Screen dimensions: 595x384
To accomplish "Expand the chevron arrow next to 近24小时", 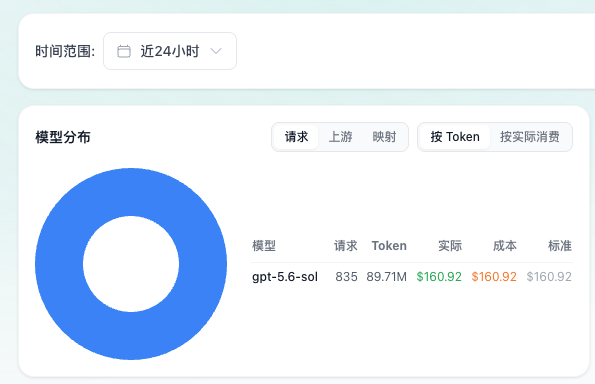I will click(x=216, y=51).
